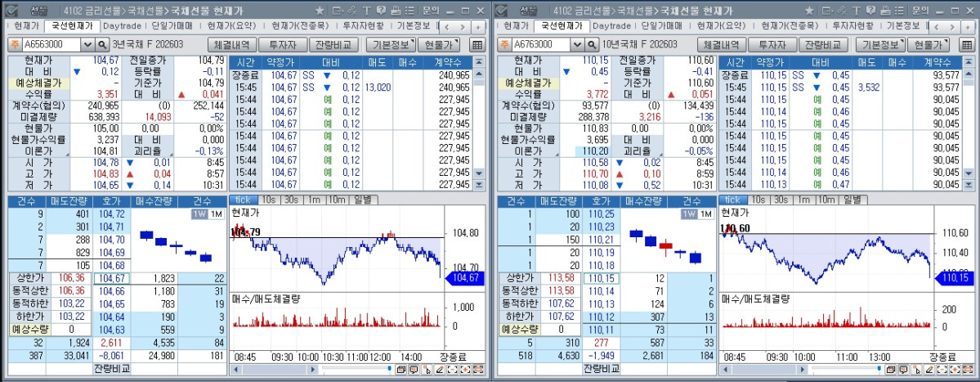Screen dimensions: 980x382
Task: Click instrument code field A6763000
Action: (541, 45)
